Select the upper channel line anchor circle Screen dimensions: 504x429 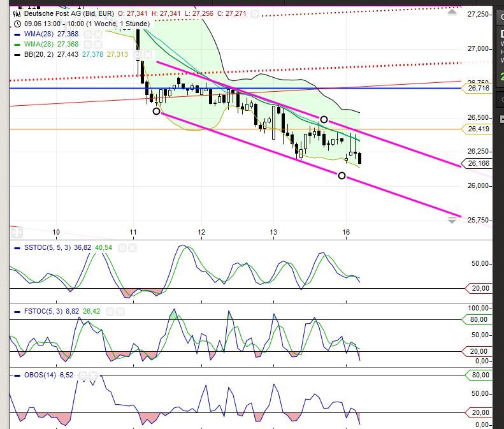324,120
